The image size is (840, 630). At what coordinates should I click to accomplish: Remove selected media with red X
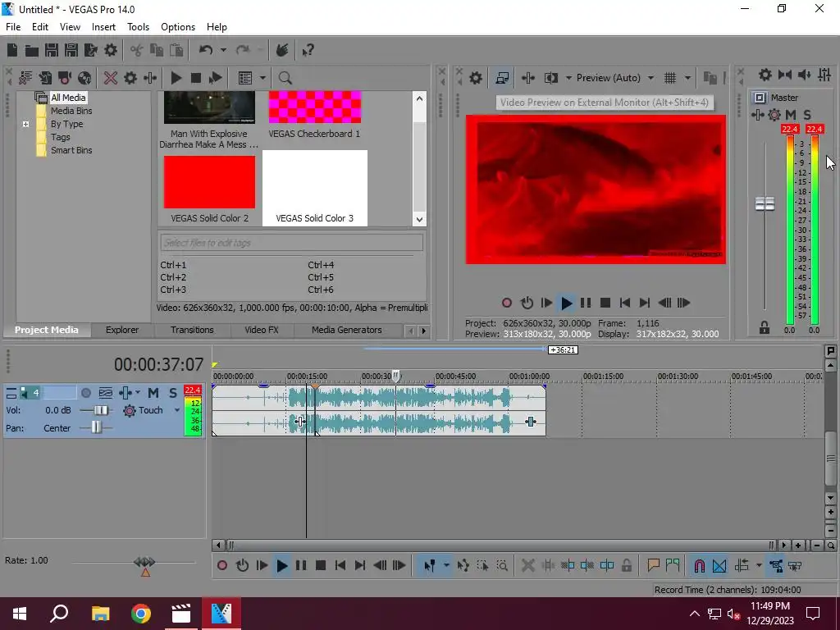point(111,78)
